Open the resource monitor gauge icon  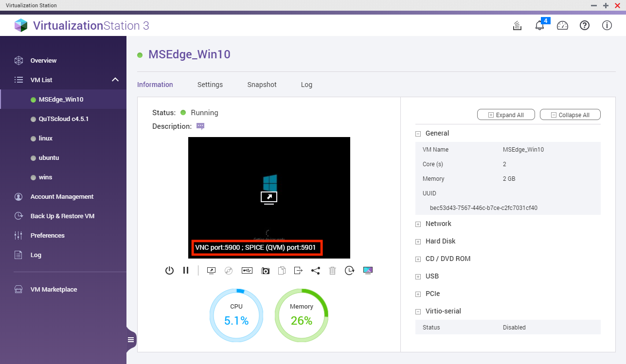coord(562,25)
